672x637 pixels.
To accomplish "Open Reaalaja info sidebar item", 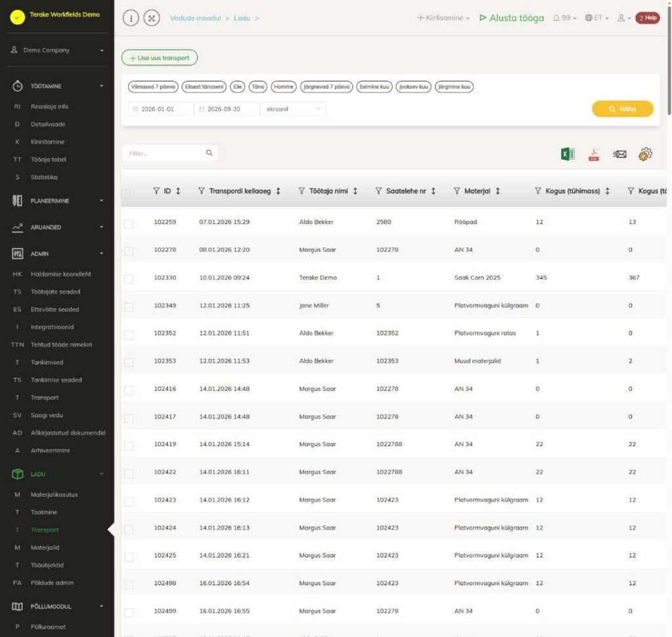I will 49,107.
